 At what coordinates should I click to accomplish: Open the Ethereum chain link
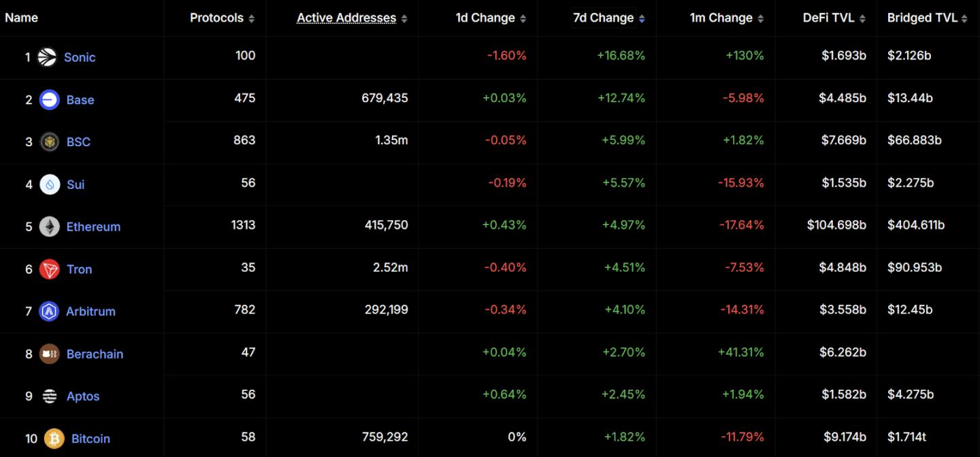pos(93,227)
